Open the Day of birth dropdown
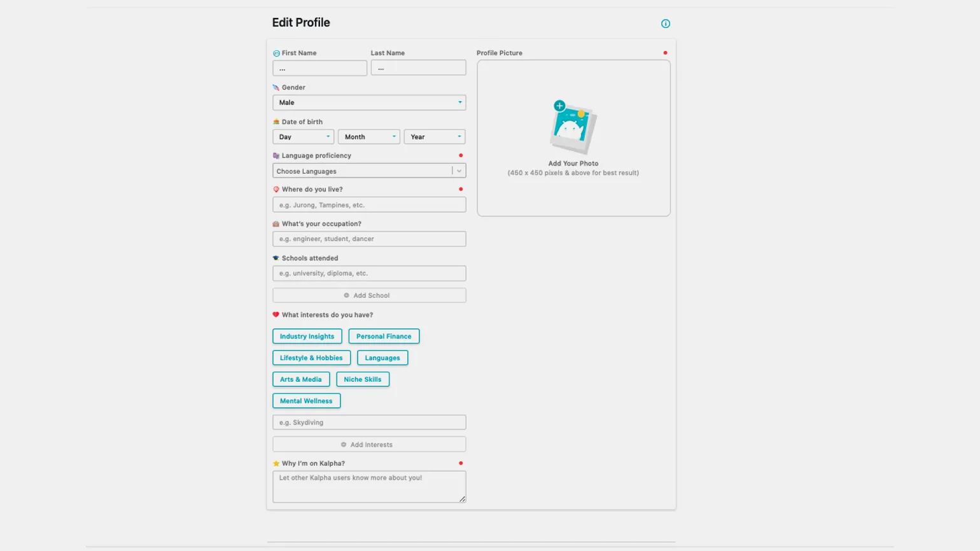 (x=303, y=137)
